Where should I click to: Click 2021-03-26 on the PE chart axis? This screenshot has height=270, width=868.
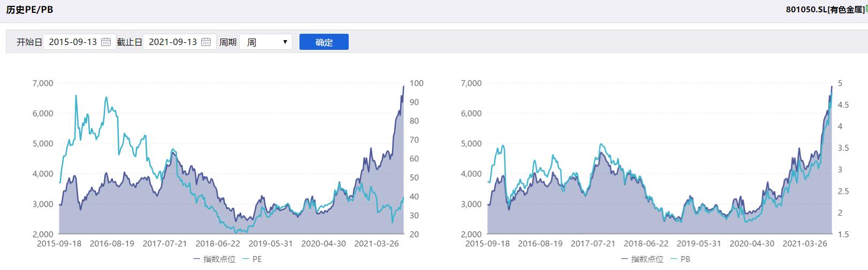pyautogui.click(x=377, y=244)
